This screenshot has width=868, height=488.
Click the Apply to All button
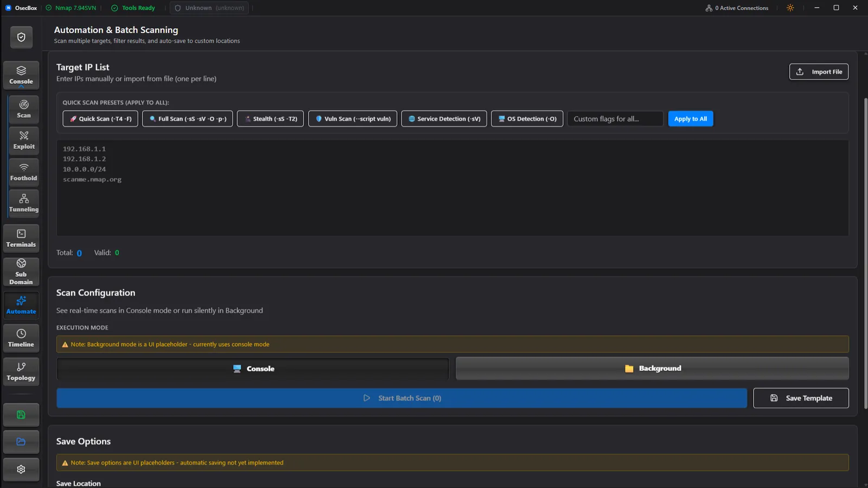tap(691, 119)
